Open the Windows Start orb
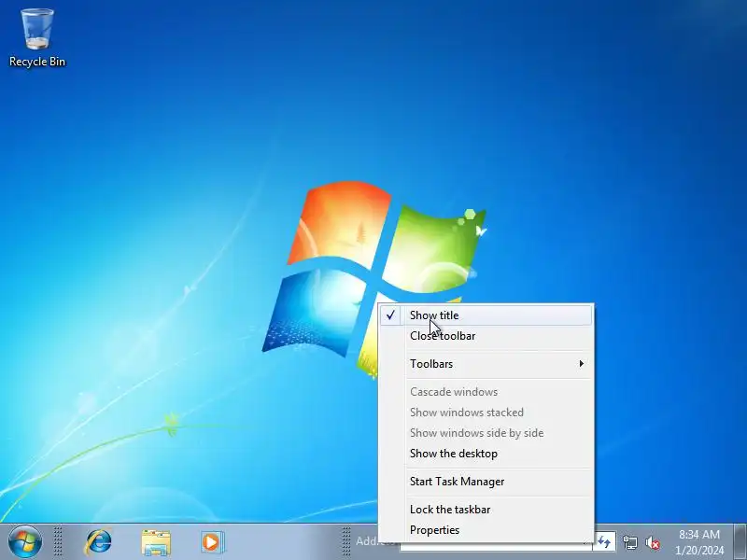Viewport: 747px width, 560px height. [25, 542]
